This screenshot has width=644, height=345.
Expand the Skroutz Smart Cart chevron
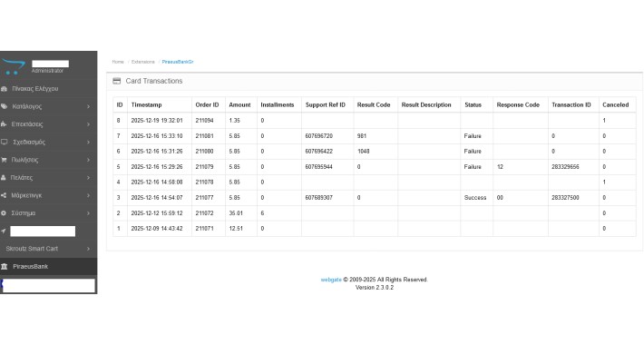[x=88, y=249]
